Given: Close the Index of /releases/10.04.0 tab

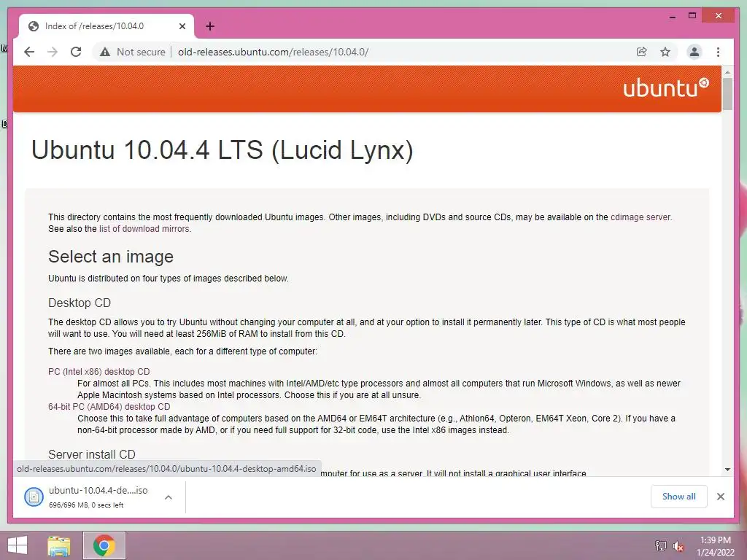Looking at the screenshot, I should click(x=182, y=26).
